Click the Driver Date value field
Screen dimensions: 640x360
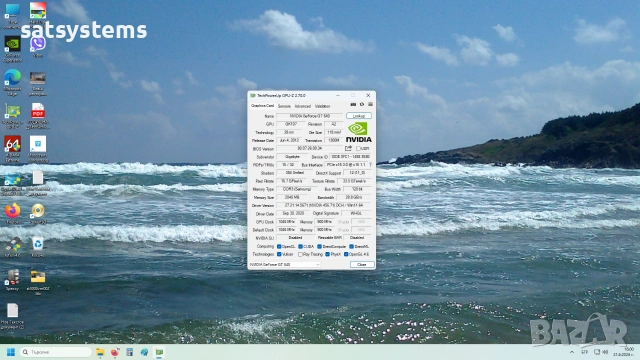293,213
